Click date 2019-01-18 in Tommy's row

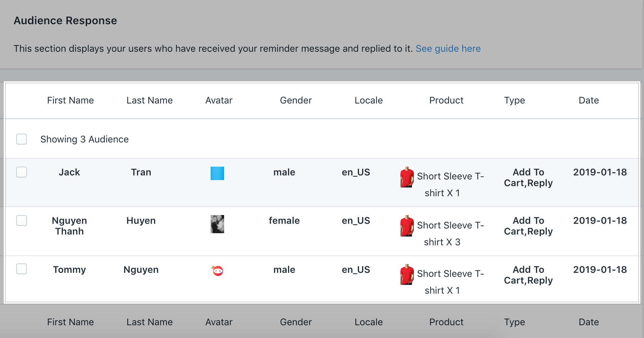click(x=600, y=270)
